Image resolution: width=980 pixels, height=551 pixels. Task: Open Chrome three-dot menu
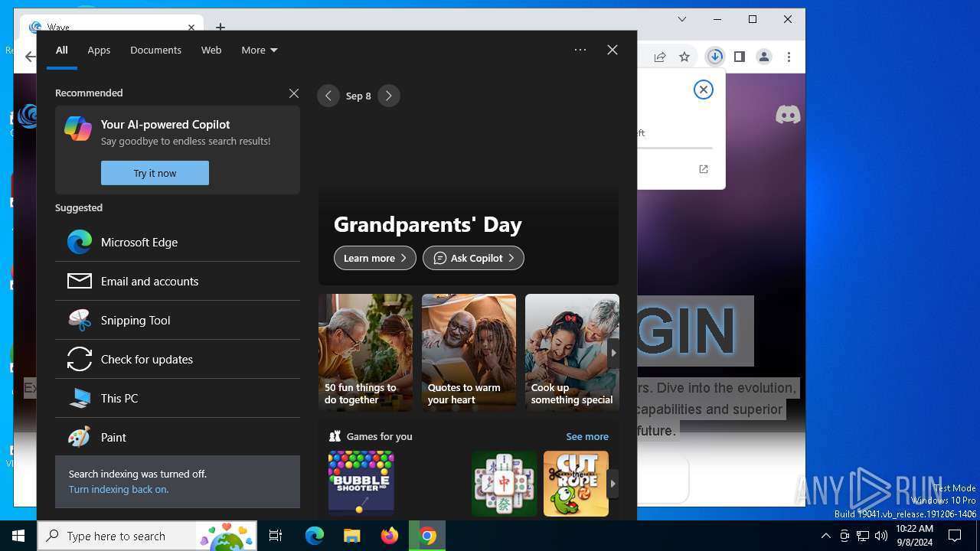click(789, 57)
